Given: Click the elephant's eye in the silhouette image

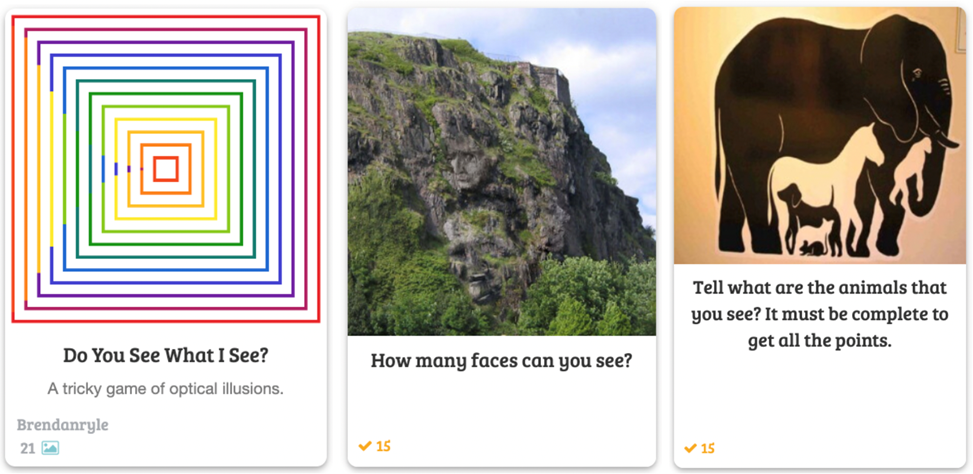Looking at the screenshot, I should tap(917, 74).
